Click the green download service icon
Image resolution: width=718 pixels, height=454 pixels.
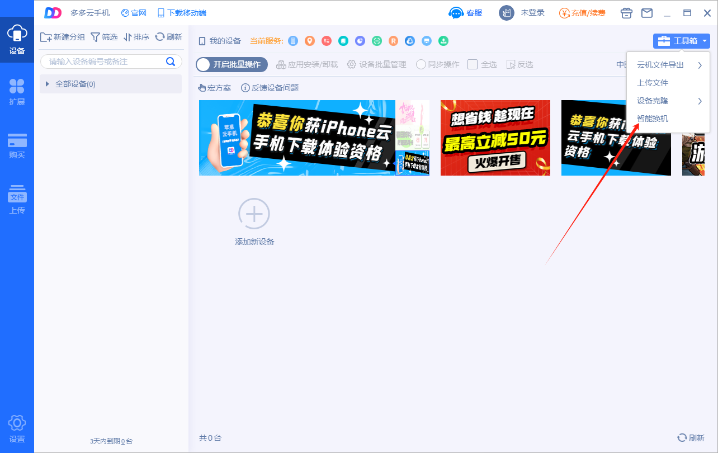point(443,41)
